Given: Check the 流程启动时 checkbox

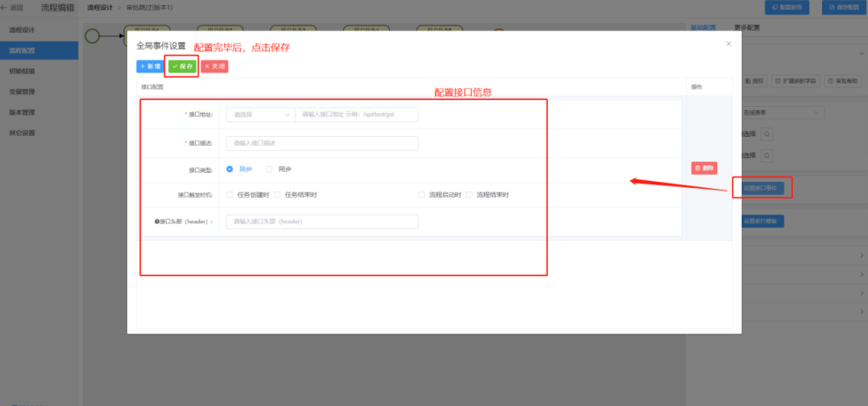Looking at the screenshot, I should click(x=422, y=195).
